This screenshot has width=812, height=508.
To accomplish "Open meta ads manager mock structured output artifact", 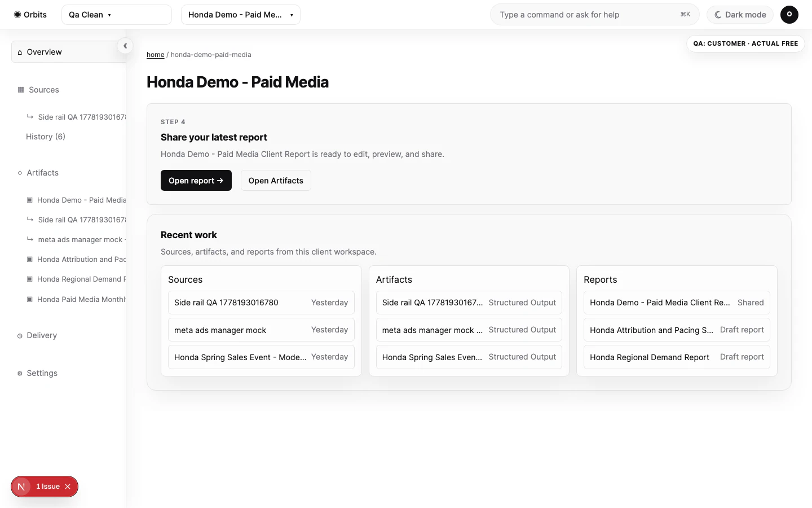I will click(469, 330).
